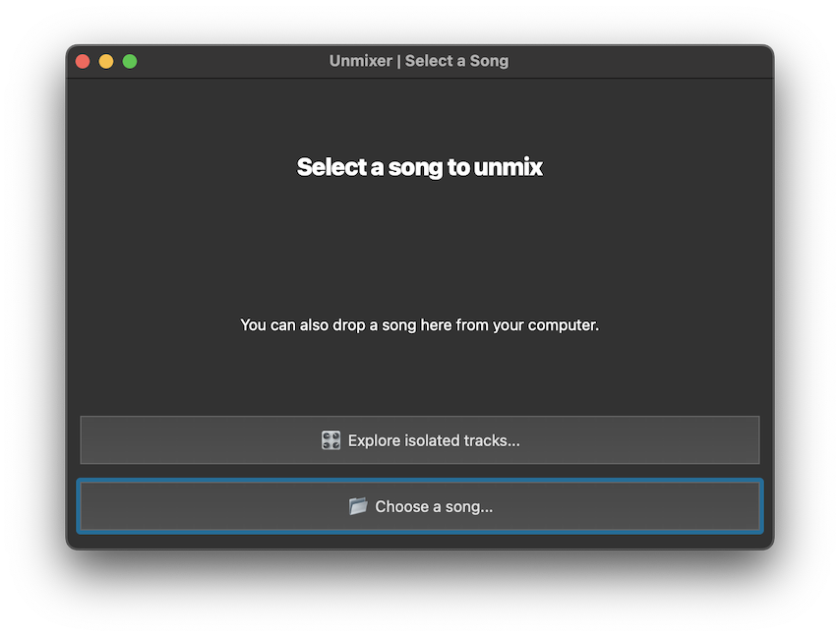This screenshot has width=840, height=637.
Task: Enter full screen with the green button
Action: pyautogui.click(x=129, y=60)
